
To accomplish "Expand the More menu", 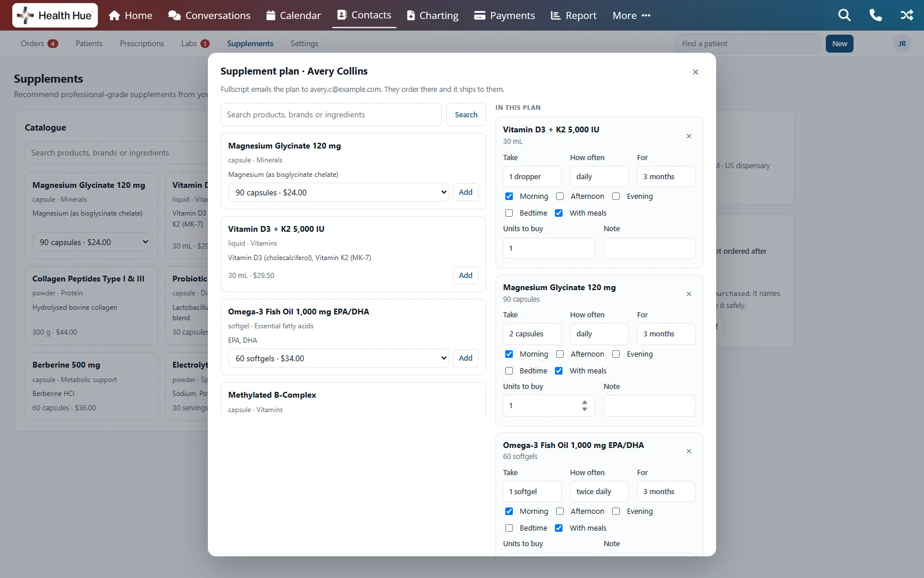I will (x=631, y=16).
